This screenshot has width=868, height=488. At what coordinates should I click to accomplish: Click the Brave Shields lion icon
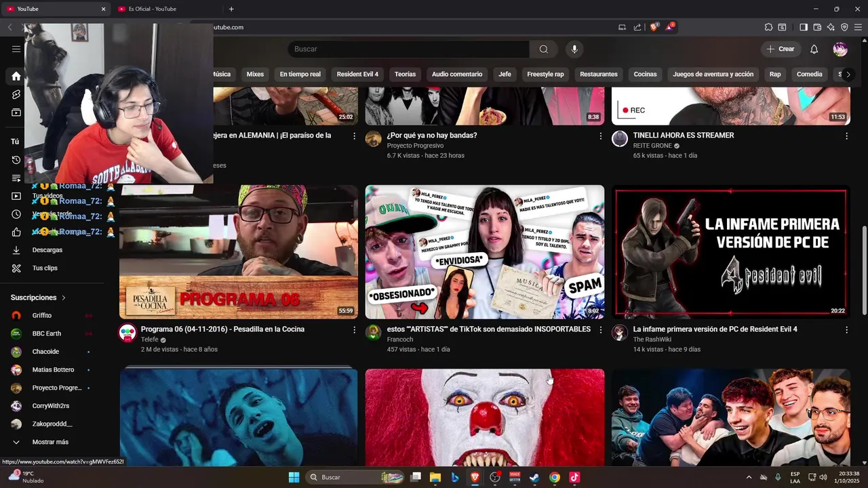[654, 27]
